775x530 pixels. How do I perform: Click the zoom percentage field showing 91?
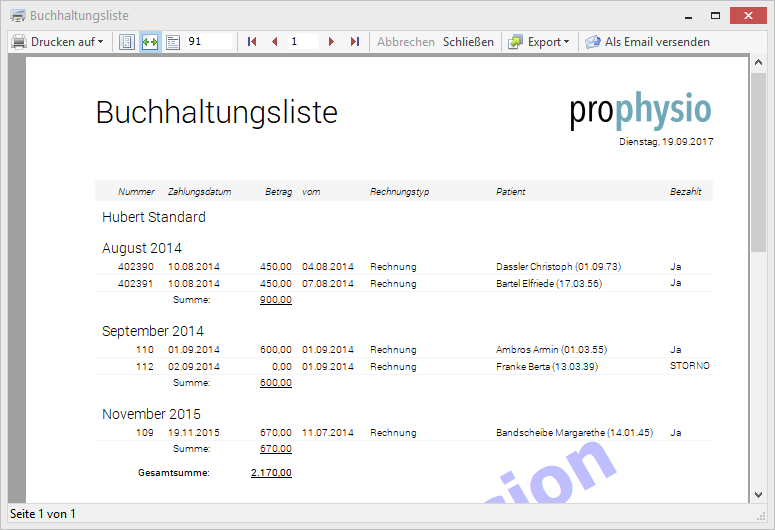pyautogui.click(x=208, y=42)
